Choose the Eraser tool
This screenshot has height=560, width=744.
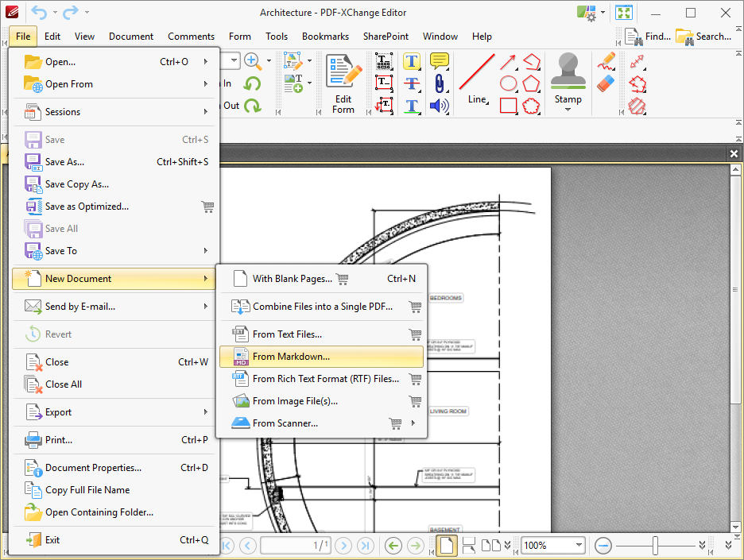606,83
